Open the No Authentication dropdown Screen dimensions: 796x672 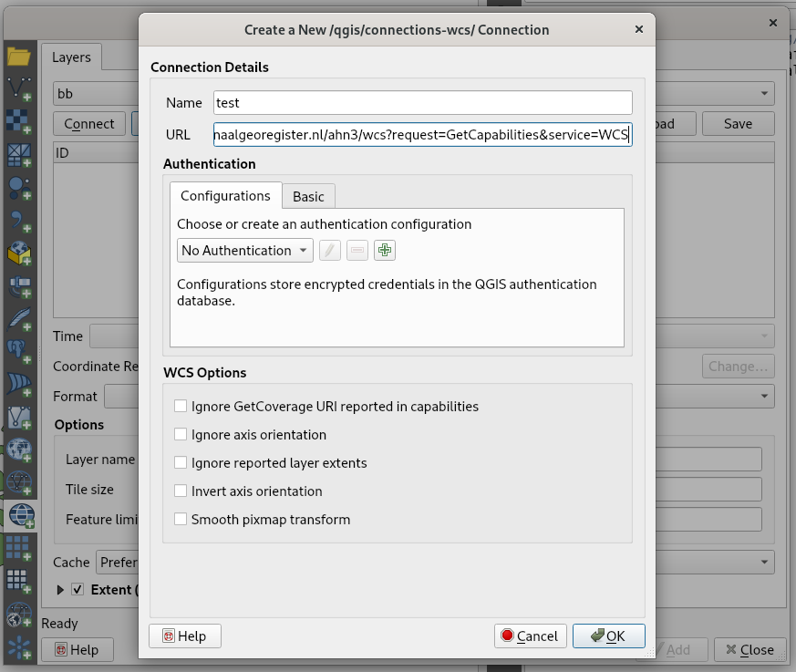tap(244, 251)
